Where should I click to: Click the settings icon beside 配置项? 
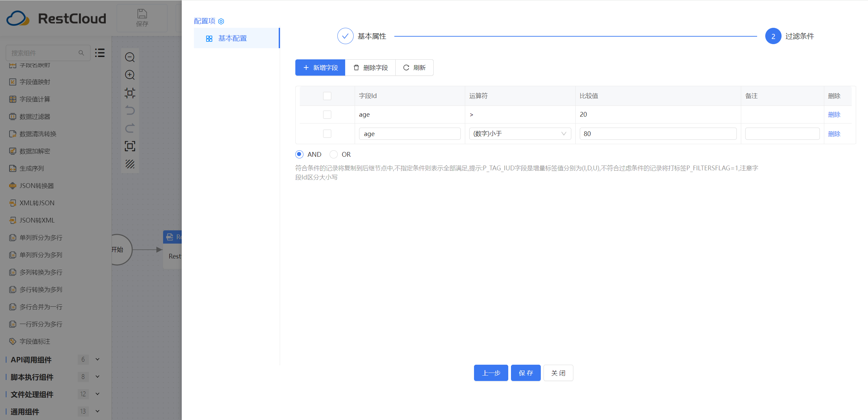[x=221, y=21]
